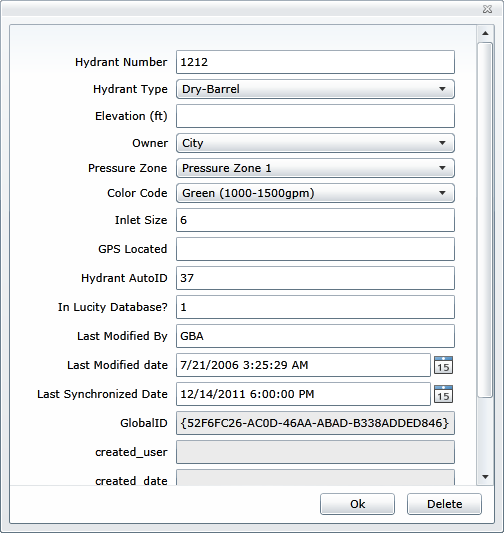Screen dimensions: 504x533
Task: Click the Inlet Size field
Action: [315, 220]
